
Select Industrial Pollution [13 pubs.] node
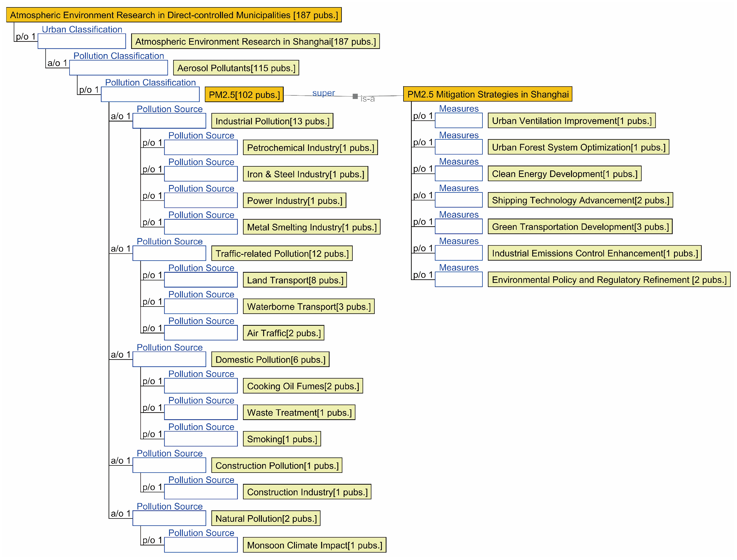point(272,121)
